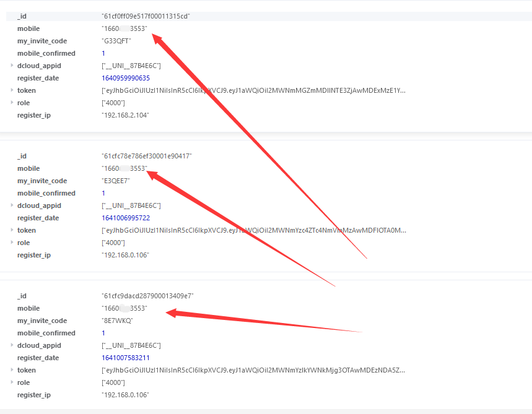Expand token array in the second record
Image resolution: width=532 pixels, height=414 pixels.
[x=12, y=230]
